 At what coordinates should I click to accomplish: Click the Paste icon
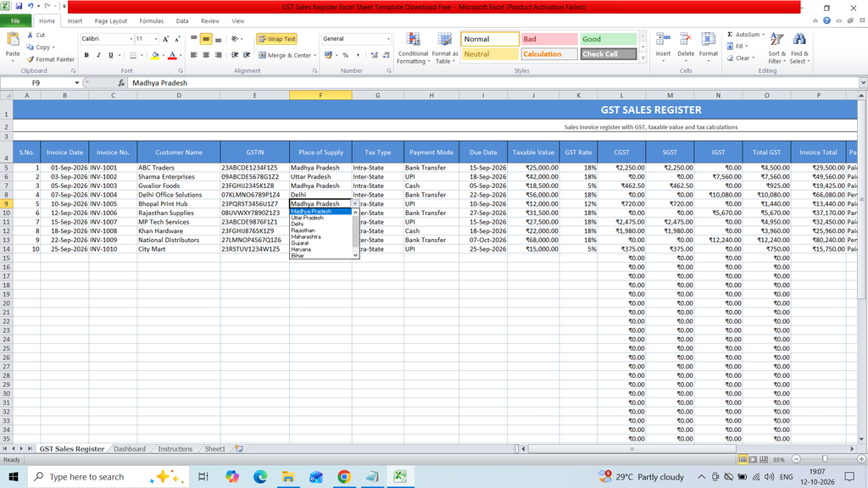pyautogui.click(x=12, y=39)
